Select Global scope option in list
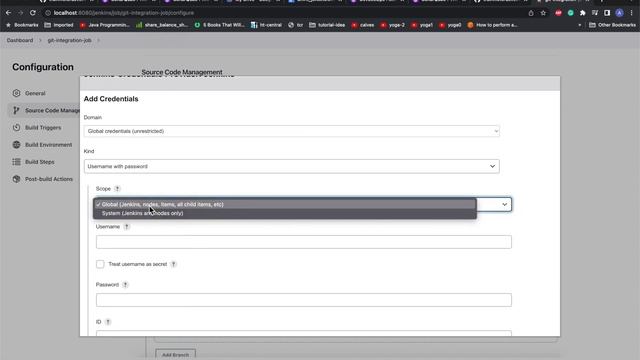The height and width of the screenshot is (360, 640). pyautogui.click(x=284, y=204)
